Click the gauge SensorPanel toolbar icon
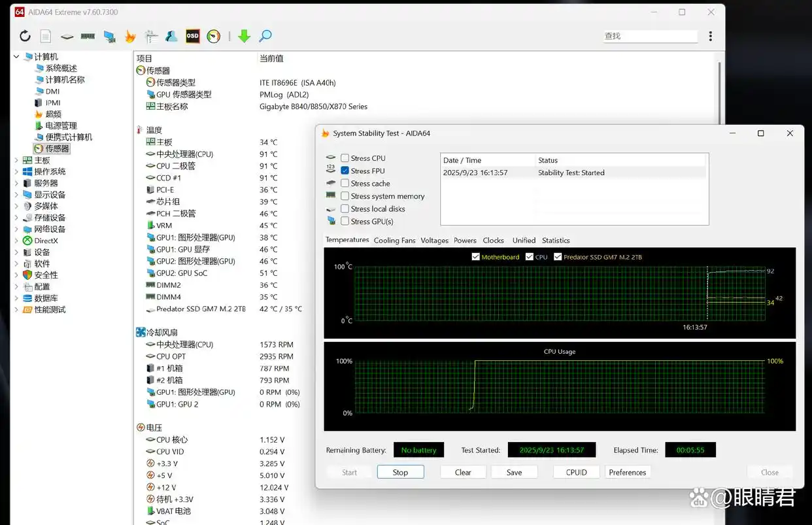This screenshot has width=812, height=525. [x=212, y=36]
